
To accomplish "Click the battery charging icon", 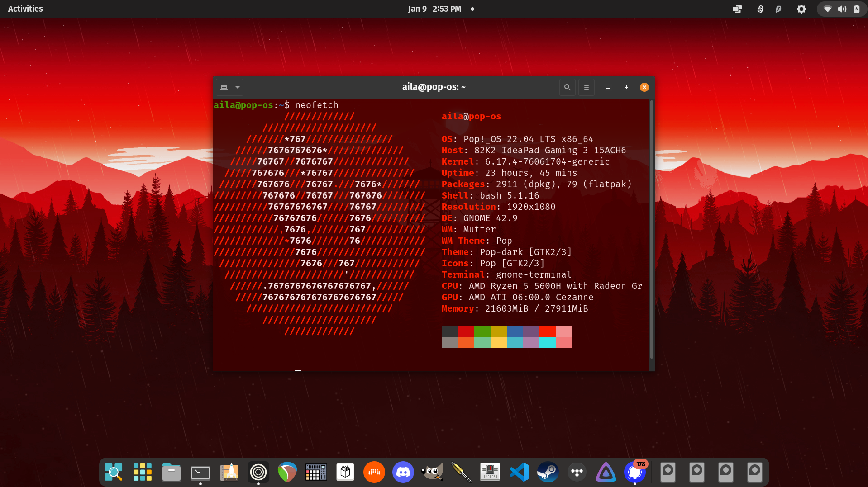I will tap(857, 9).
